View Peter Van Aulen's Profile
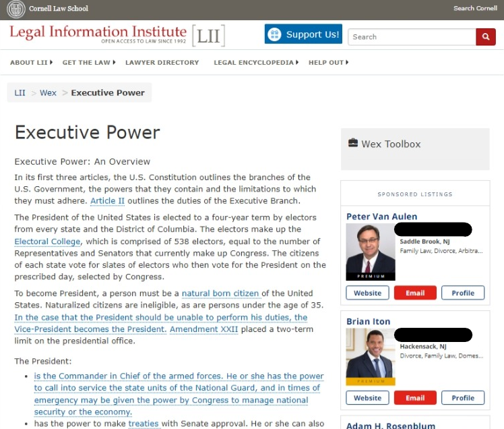This screenshot has height=429, width=504. tap(463, 293)
